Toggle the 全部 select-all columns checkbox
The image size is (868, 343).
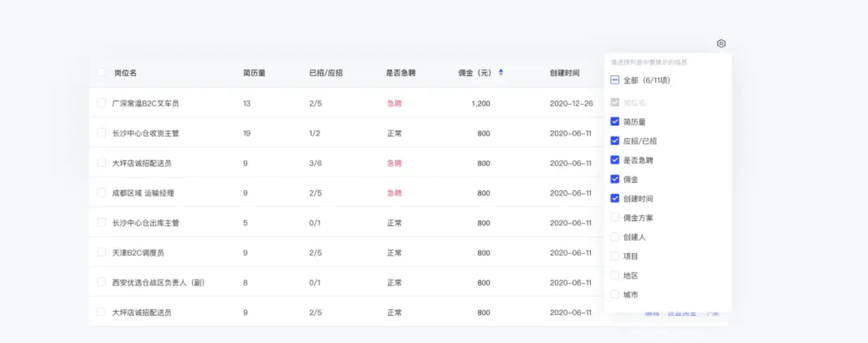(x=615, y=80)
